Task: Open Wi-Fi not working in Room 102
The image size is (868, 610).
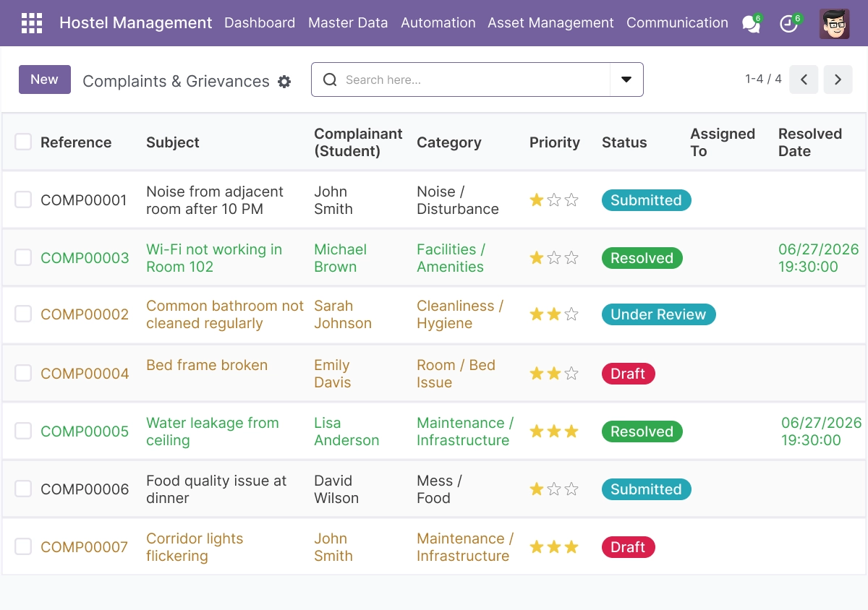Action: (214, 258)
